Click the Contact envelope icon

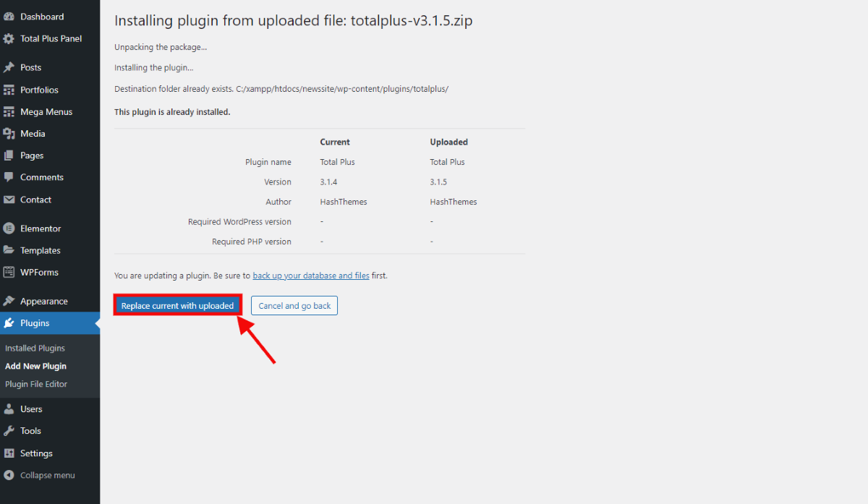[x=9, y=199]
